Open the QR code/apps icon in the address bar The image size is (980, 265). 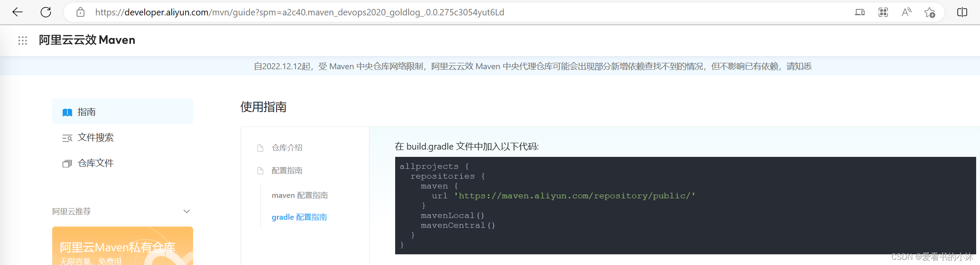tap(883, 12)
